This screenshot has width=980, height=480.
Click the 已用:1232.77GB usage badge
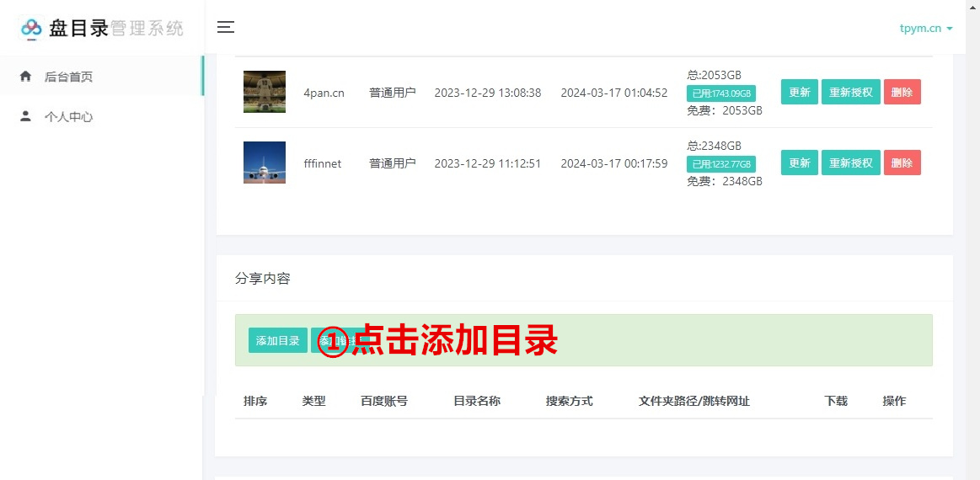click(x=721, y=163)
